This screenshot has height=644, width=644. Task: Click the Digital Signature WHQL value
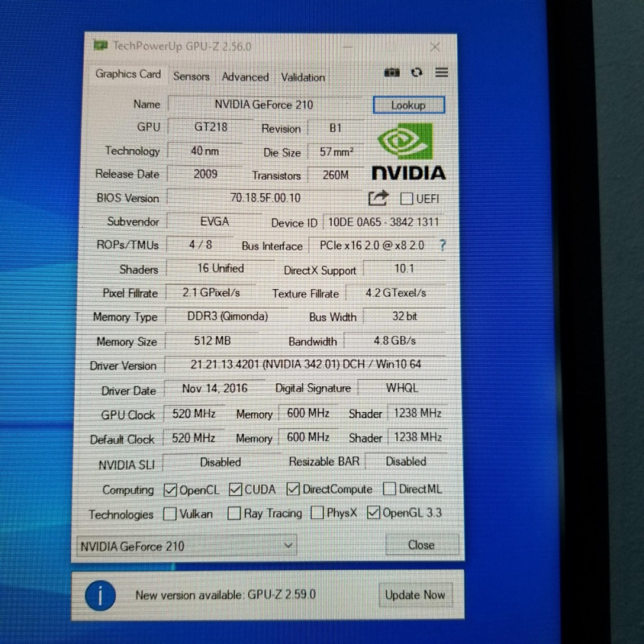[402, 388]
